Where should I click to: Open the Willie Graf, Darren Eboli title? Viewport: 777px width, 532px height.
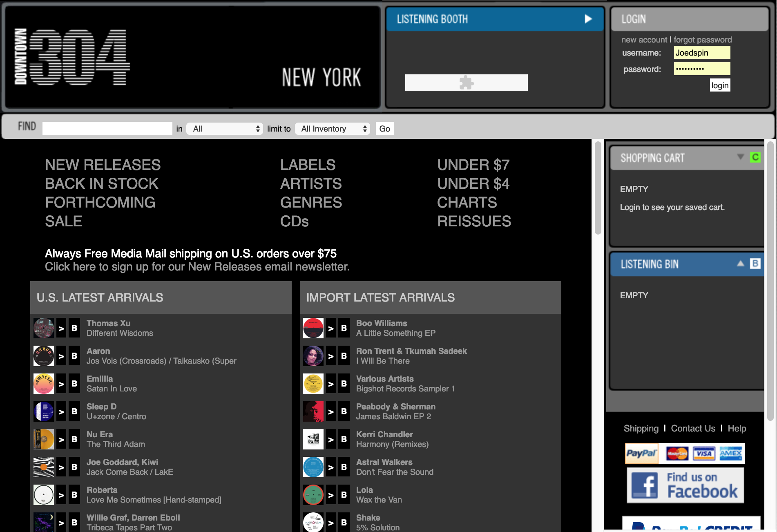(x=133, y=518)
